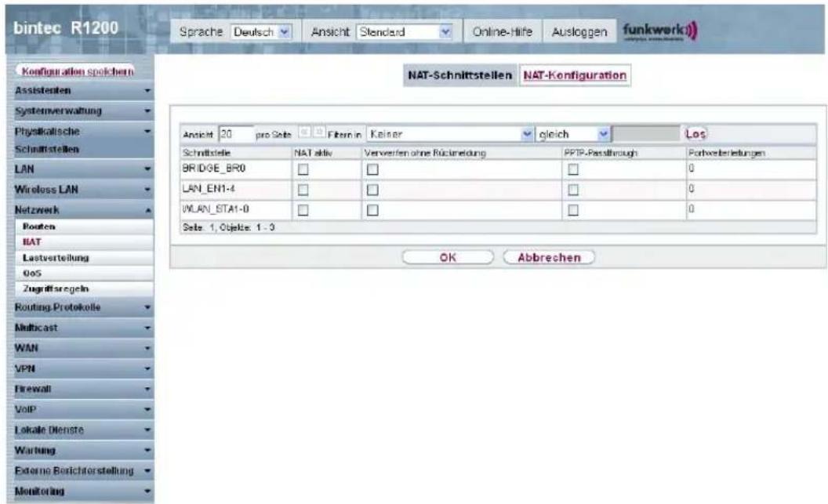Open Zugriffsregeln under Netzwerk
Screen dimensions: 828x504
(85, 288)
